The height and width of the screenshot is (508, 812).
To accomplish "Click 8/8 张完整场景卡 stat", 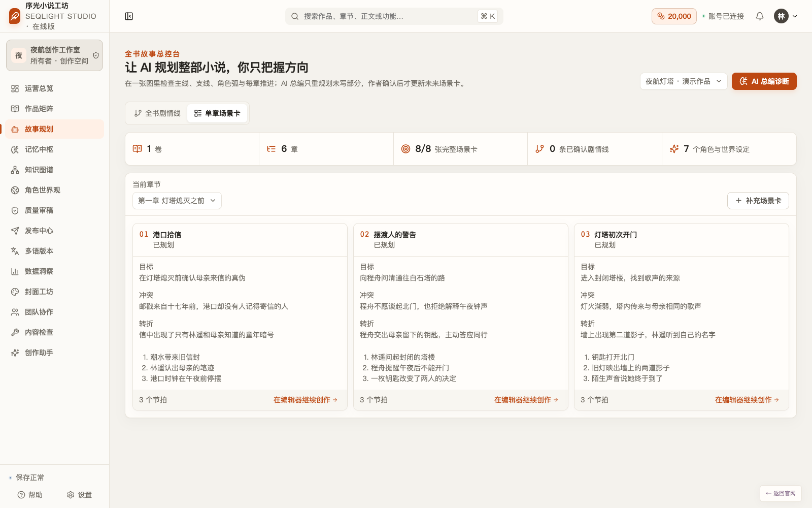I will tap(460, 149).
